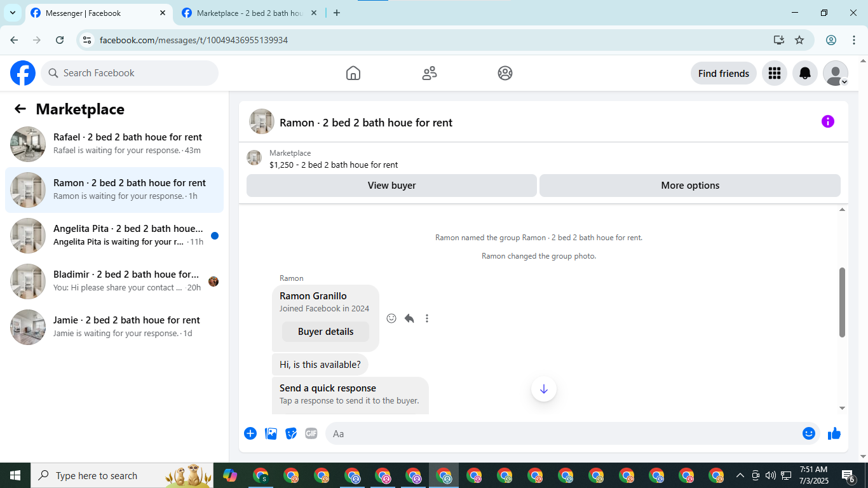This screenshot has width=868, height=488.
Task: Open the tab search dropdown arrow
Action: click(x=12, y=13)
